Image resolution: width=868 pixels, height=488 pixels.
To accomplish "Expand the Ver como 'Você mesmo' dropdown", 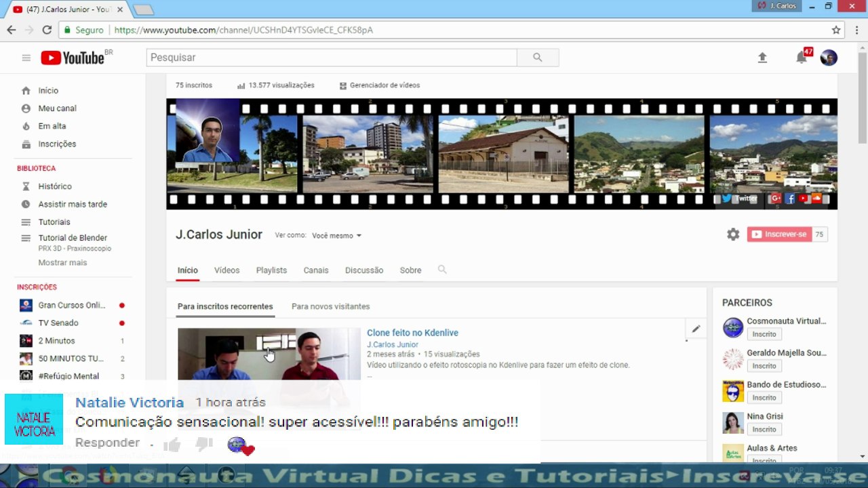I will pyautogui.click(x=337, y=236).
